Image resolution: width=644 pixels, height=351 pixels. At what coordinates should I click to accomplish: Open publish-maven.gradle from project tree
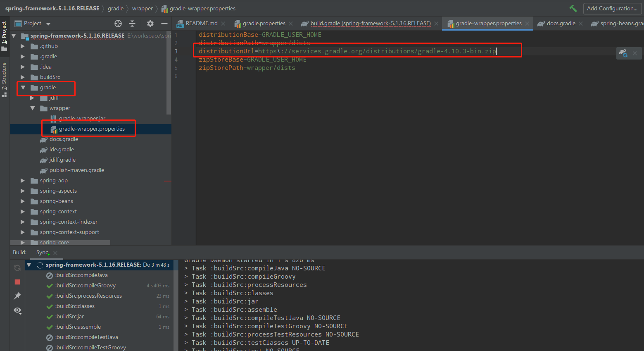click(x=77, y=170)
